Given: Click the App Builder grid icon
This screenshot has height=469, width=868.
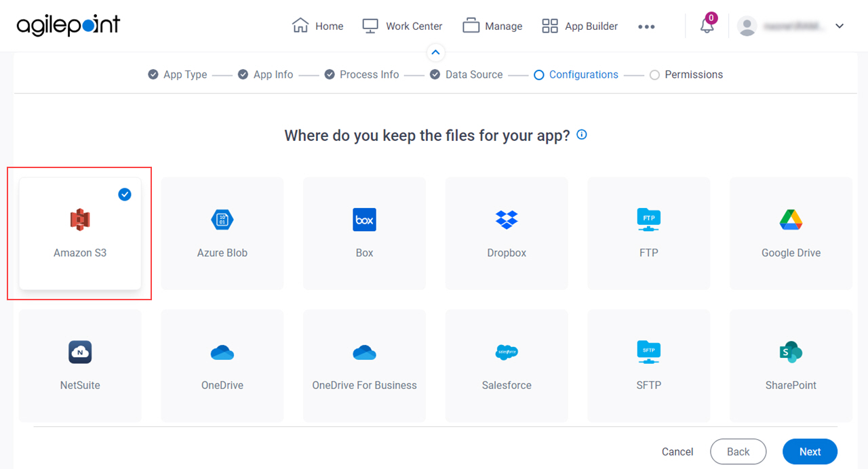Looking at the screenshot, I should pyautogui.click(x=550, y=26).
